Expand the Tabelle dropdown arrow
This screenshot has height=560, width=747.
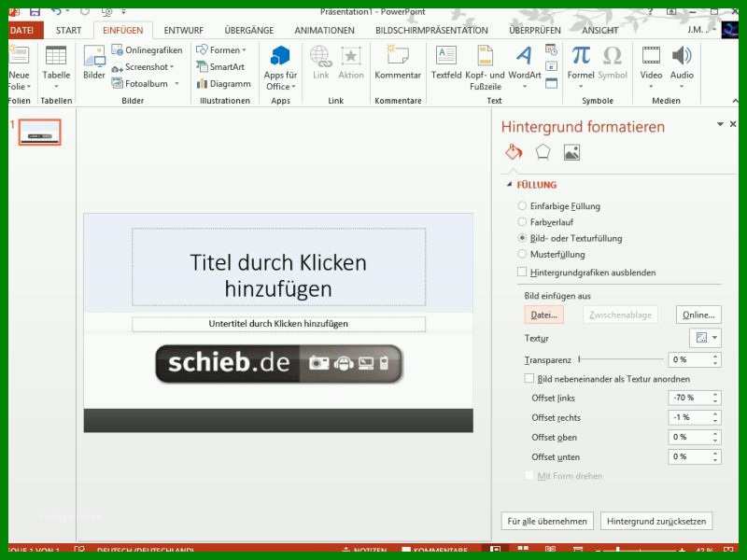point(56,86)
